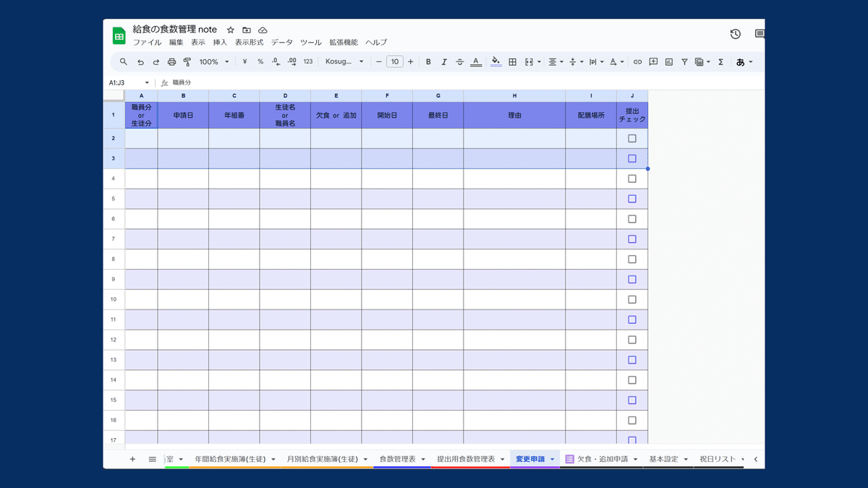The width and height of the screenshot is (868, 488).
Task: Tick the checkbox in row 3
Action: click(632, 158)
